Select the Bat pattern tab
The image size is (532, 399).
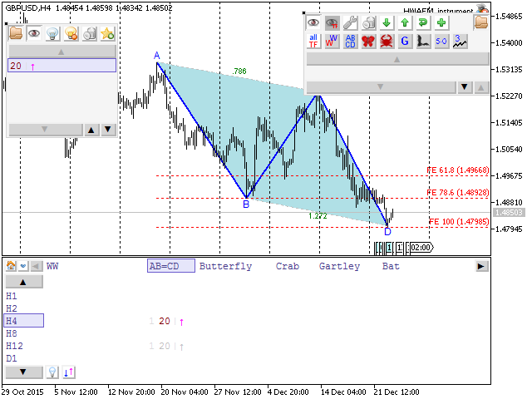(391, 266)
